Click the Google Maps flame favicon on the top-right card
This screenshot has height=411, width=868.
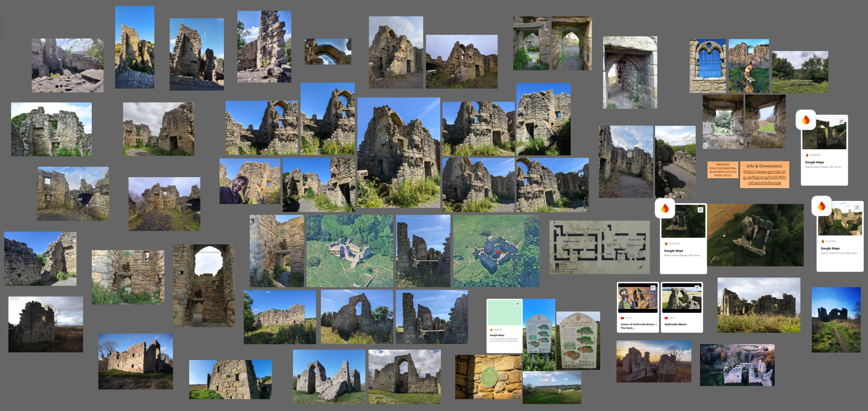(806, 120)
